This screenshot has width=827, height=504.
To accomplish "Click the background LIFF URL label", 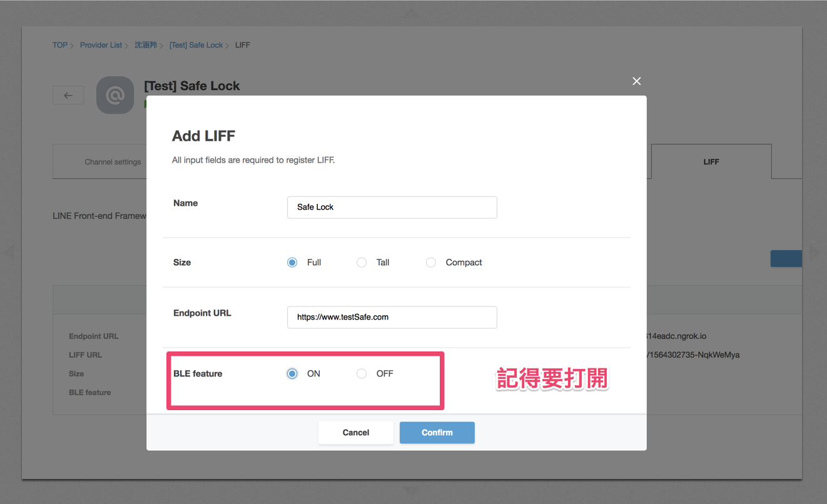I will coord(85,355).
